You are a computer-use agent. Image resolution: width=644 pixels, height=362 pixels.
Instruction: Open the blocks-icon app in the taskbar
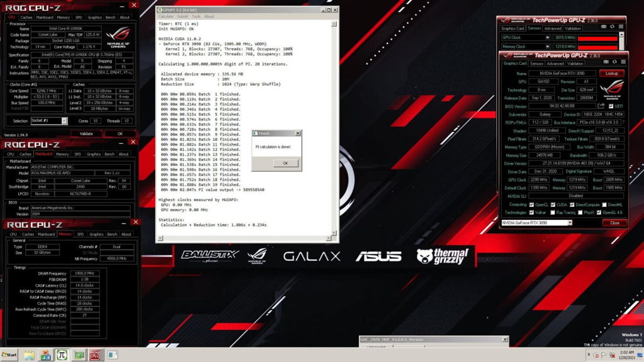(x=45, y=355)
